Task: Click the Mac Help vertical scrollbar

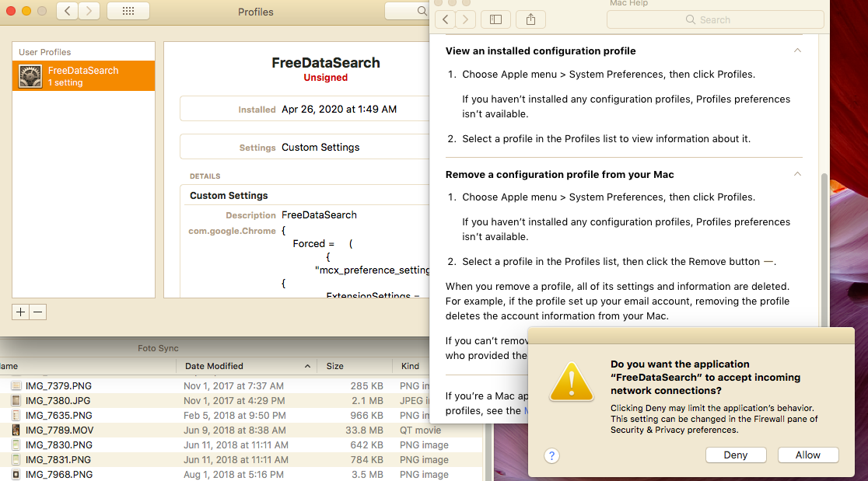Action: [824, 249]
